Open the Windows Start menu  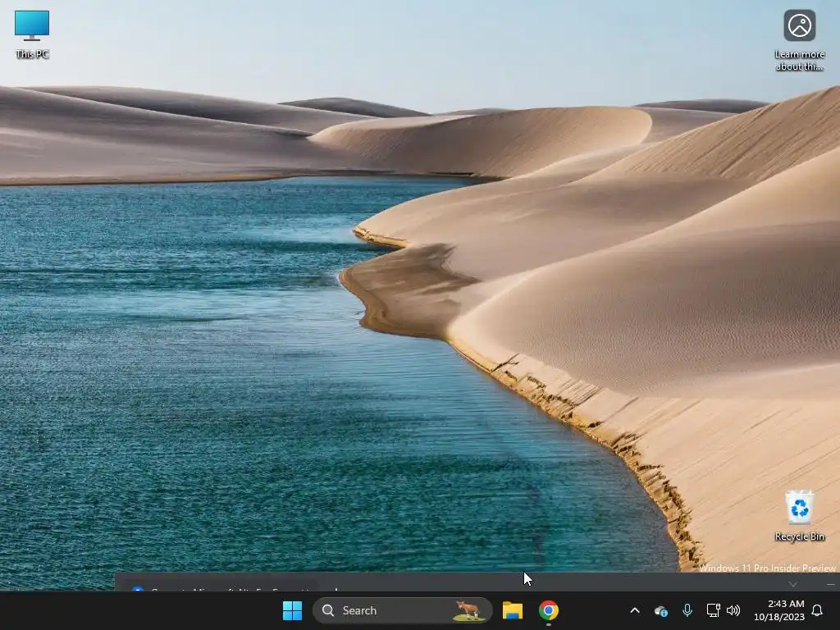[x=293, y=610]
